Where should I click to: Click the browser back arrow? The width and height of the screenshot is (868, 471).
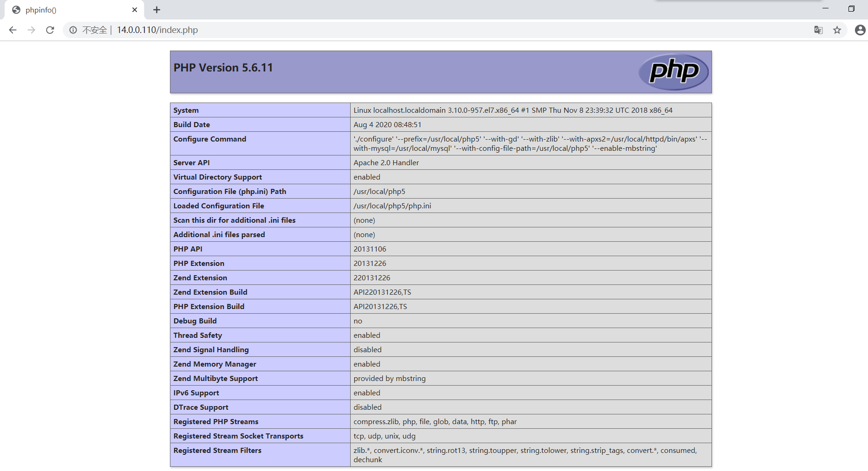coord(13,30)
